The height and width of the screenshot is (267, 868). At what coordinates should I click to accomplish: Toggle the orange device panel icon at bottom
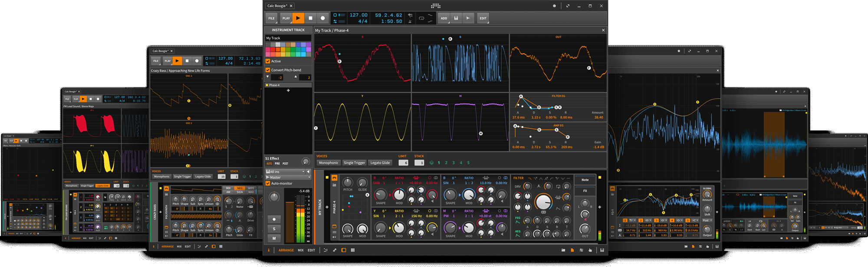coord(344,250)
